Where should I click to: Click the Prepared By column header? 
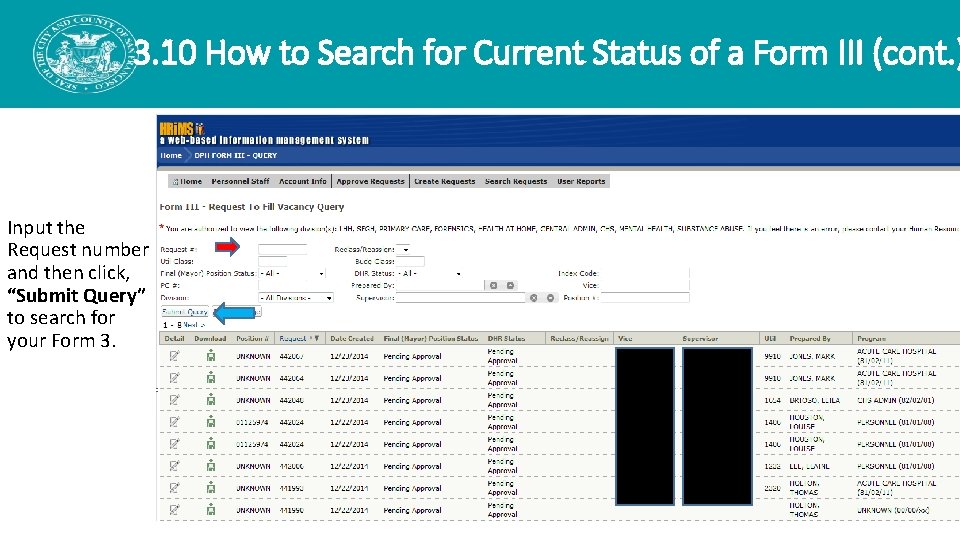(810, 338)
